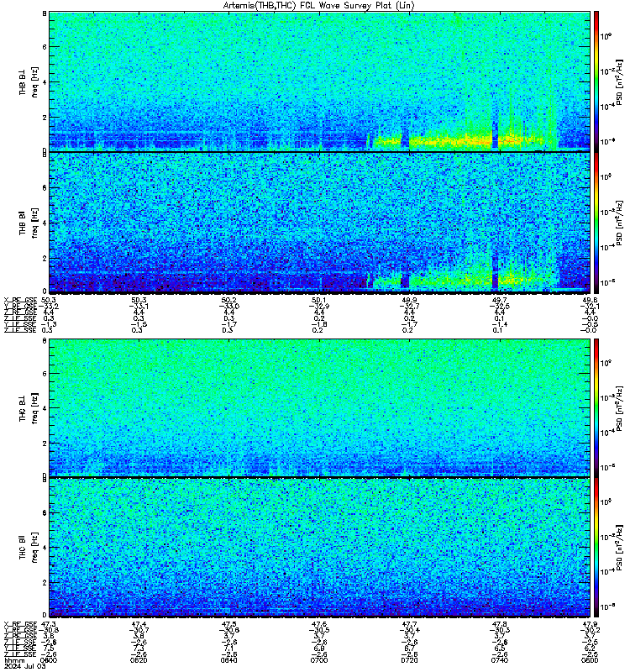This screenshot has width=630, height=672.
Task: Click the X_RE_GSE row label under the THB panels
Action: tap(20, 300)
